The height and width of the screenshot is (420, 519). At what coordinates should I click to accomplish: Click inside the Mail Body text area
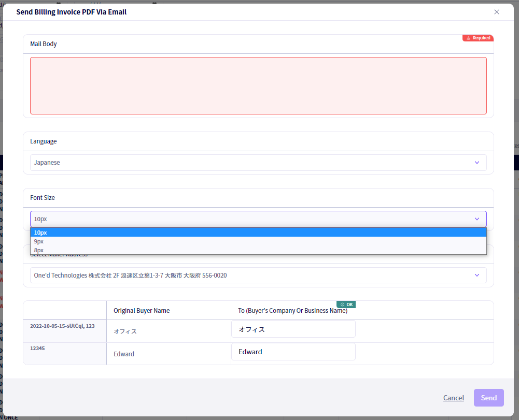[258, 85]
